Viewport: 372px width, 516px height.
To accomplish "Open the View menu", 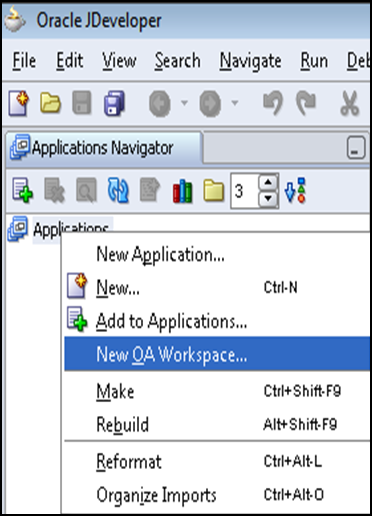I will tap(119, 61).
